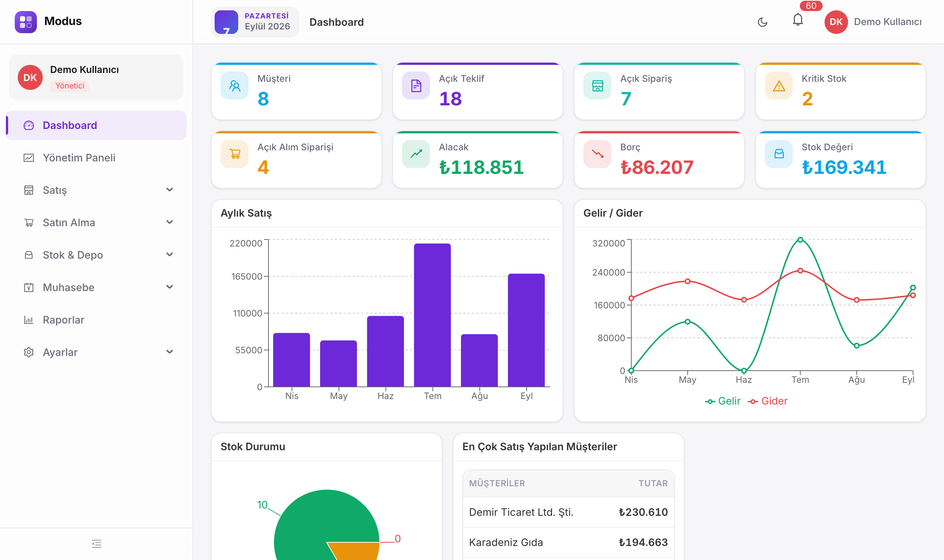944x560 pixels.
Task: Click the Stok Değeri box icon
Action: (778, 154)
